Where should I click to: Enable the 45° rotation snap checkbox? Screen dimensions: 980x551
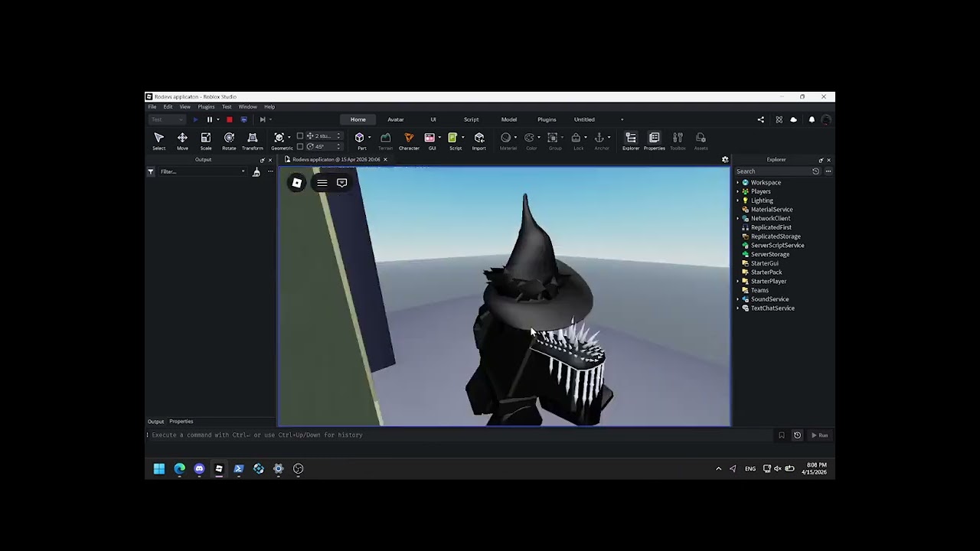click(300, 146)
